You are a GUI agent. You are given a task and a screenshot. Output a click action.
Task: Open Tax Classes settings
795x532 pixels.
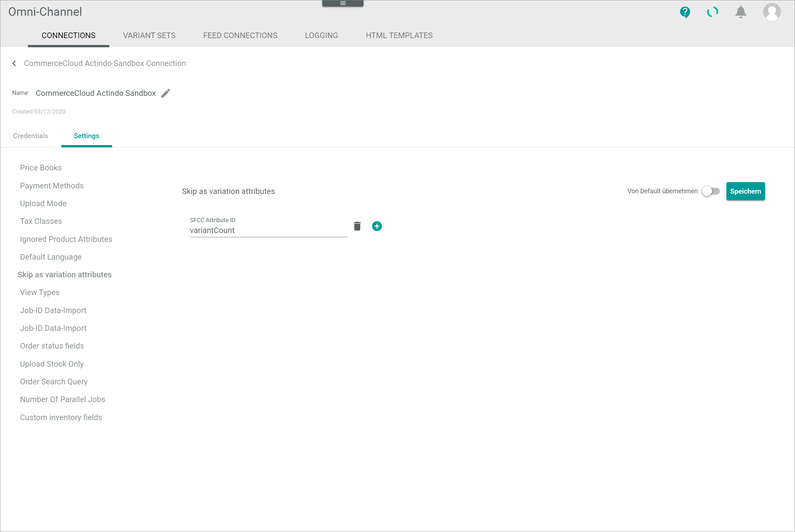pyautogui.click(x=41, y=221)
